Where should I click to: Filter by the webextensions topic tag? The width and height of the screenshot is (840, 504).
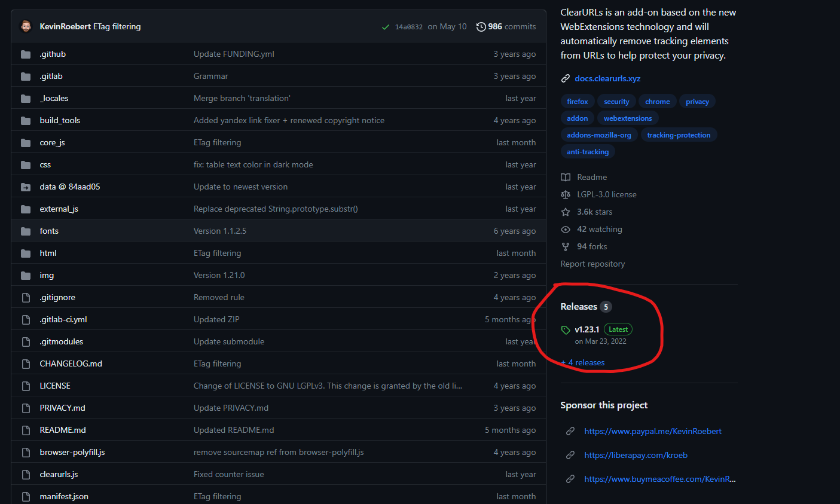(x=628, y=118)
